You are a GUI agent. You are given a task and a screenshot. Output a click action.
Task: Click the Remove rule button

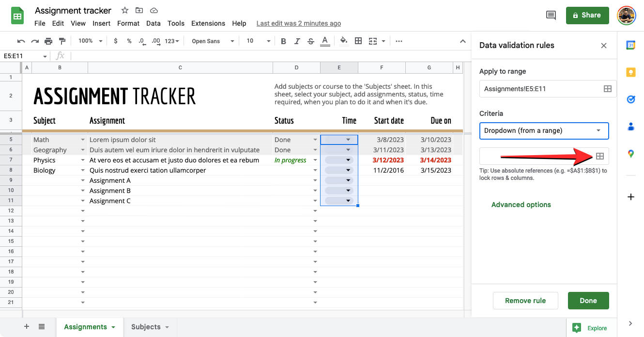(x=525, y=301)
